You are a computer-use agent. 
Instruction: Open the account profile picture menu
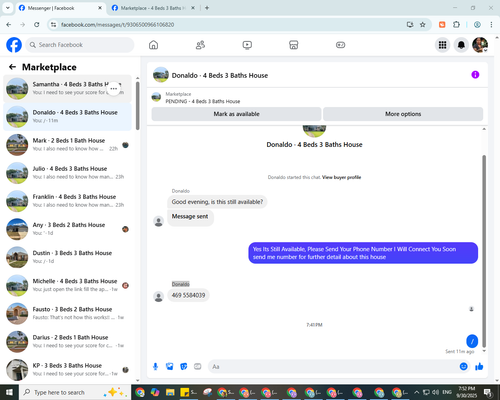(x=480, y=45)
